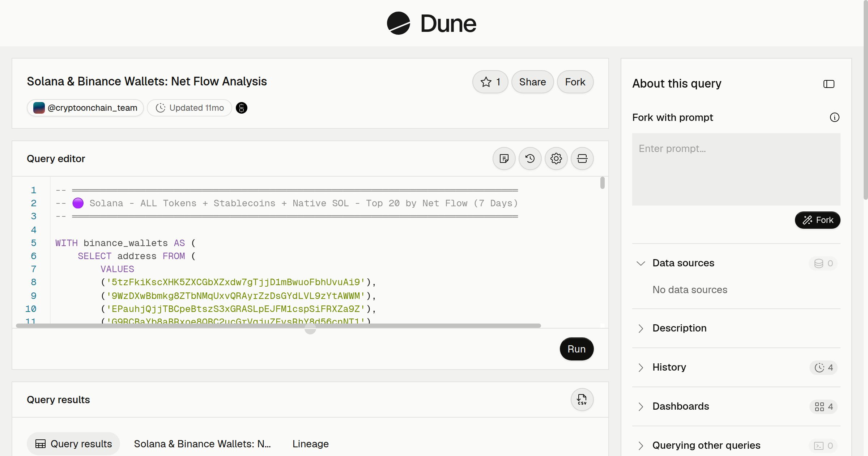Open the Lineage tab
868x456 pixels.
[310, 444]
